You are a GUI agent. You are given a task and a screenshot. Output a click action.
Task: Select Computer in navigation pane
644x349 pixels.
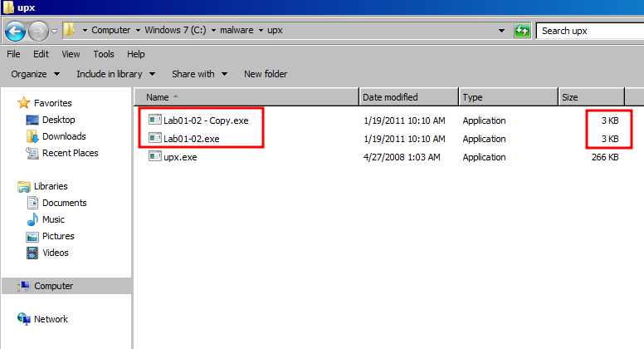53,286
